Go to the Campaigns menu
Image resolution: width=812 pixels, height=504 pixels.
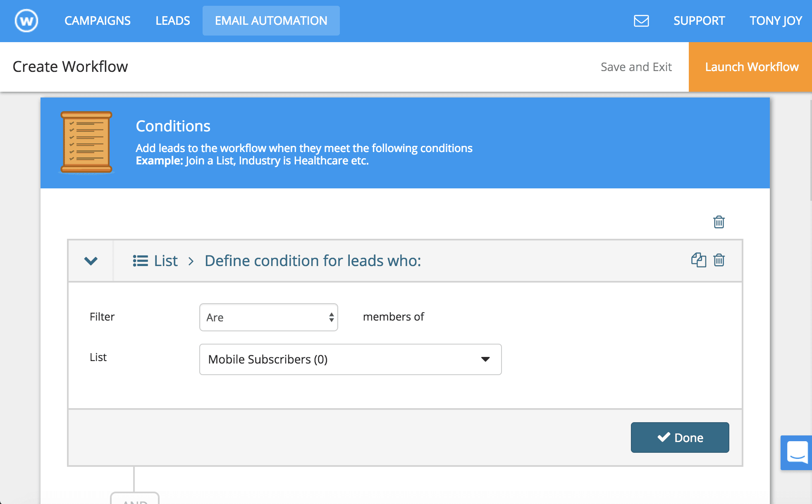(x=98, y=21)
